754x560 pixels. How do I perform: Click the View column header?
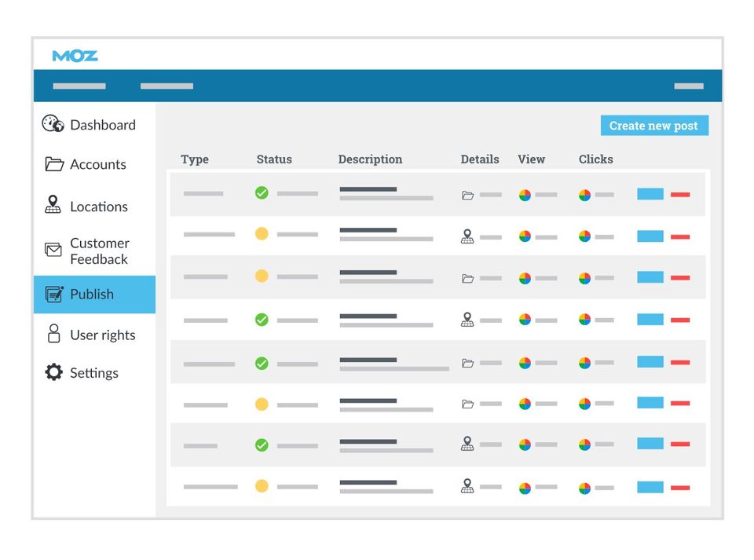pos(532,159)
